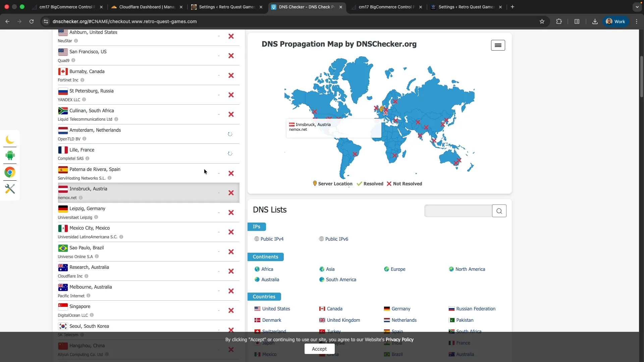
Task: Click the Liquid Telecommunications info icon
Action: coord(116,119)
